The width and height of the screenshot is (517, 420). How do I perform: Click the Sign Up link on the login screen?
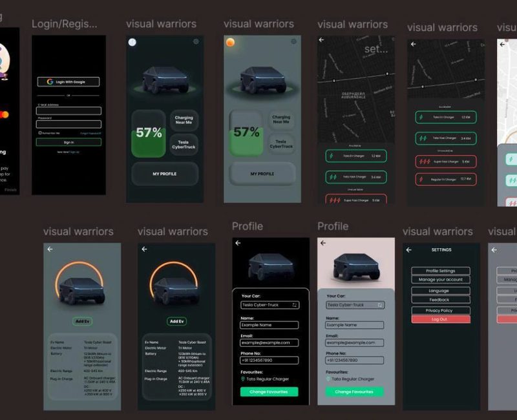coord(75,151)
